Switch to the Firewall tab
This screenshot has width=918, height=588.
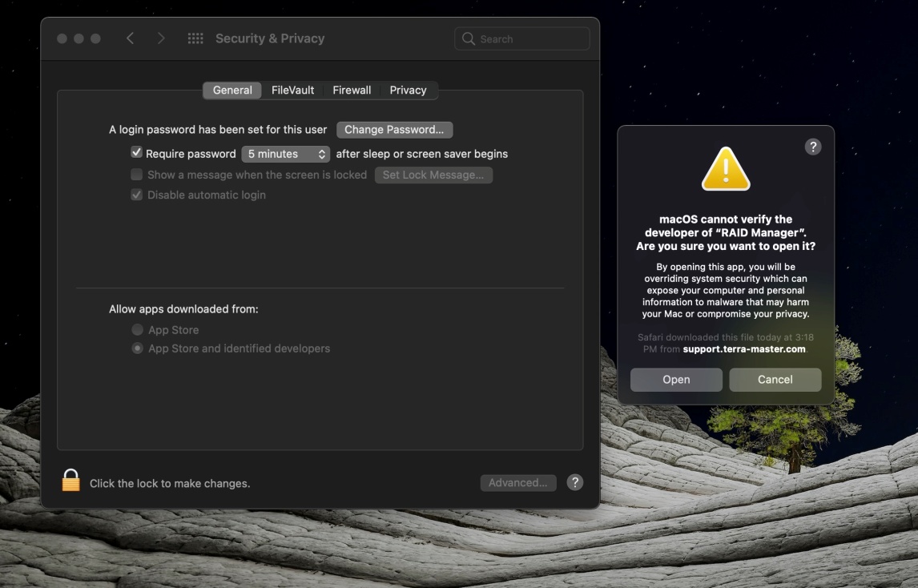click(352, 91)
